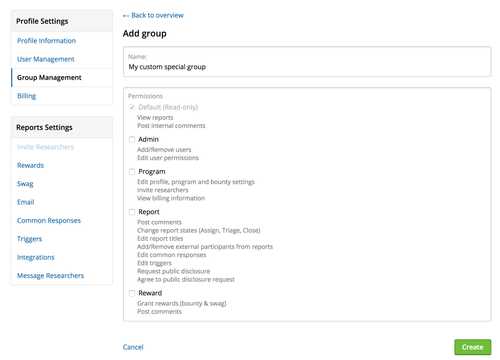Click 'View reports' description text
This screenshot has width=500, height=360.
click(155, 118)
